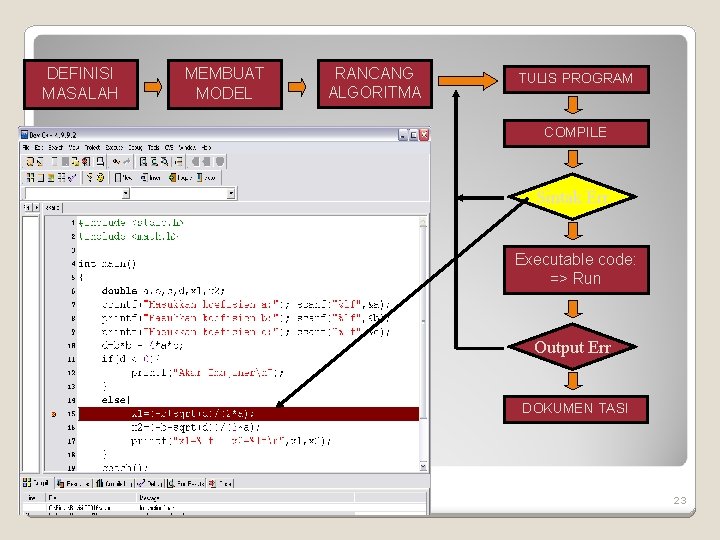
Task: Select the Find Results tab
Action: [186, 483]
